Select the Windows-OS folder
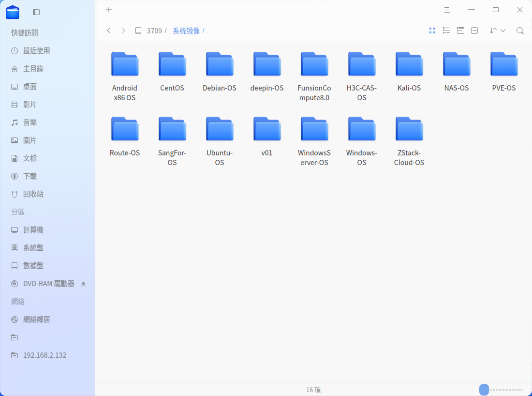The height and width of the screenshot is (396, 532). 362,141
